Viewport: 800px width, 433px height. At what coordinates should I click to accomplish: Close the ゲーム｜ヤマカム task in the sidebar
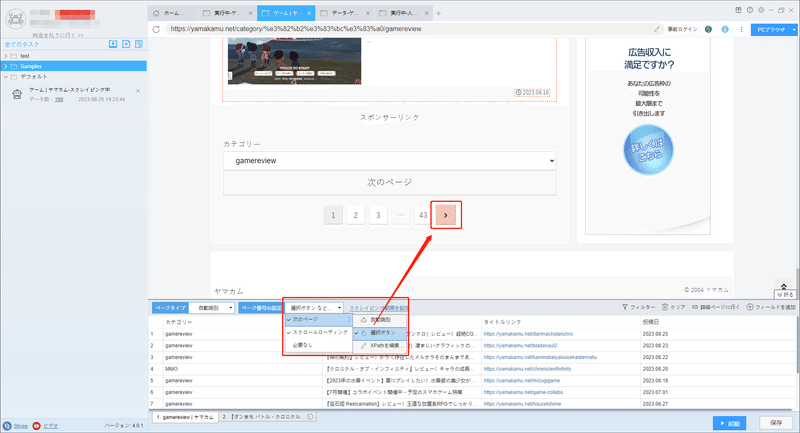coord(138,91)
